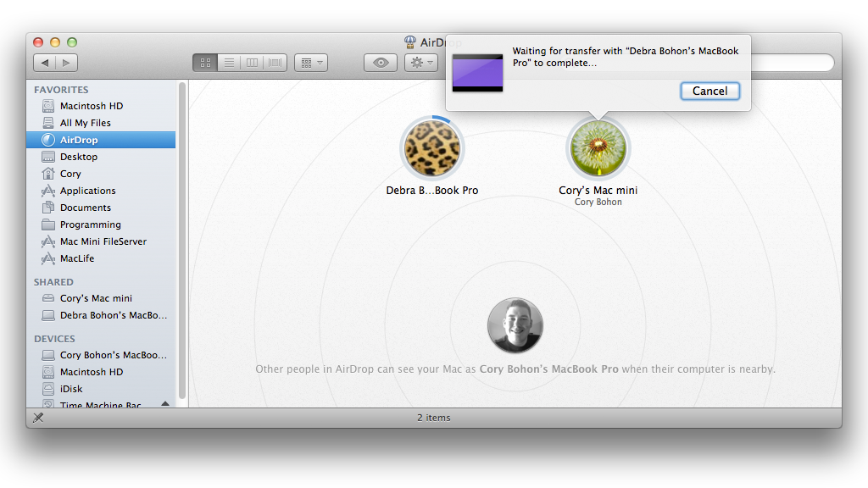Image resolution: width=868 pixels, height=488 pixels.
Task: Click the Debra B...Book Pro label
Action: (x=432, y=191)
